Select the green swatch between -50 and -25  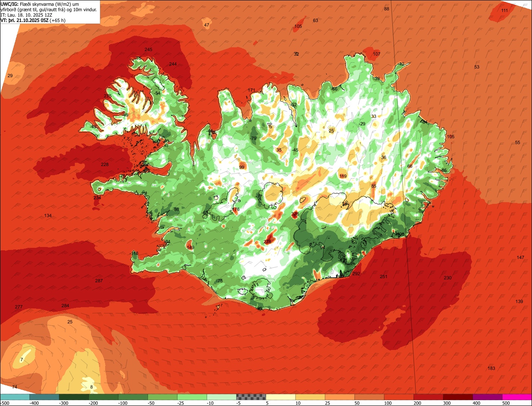(163, 397)
